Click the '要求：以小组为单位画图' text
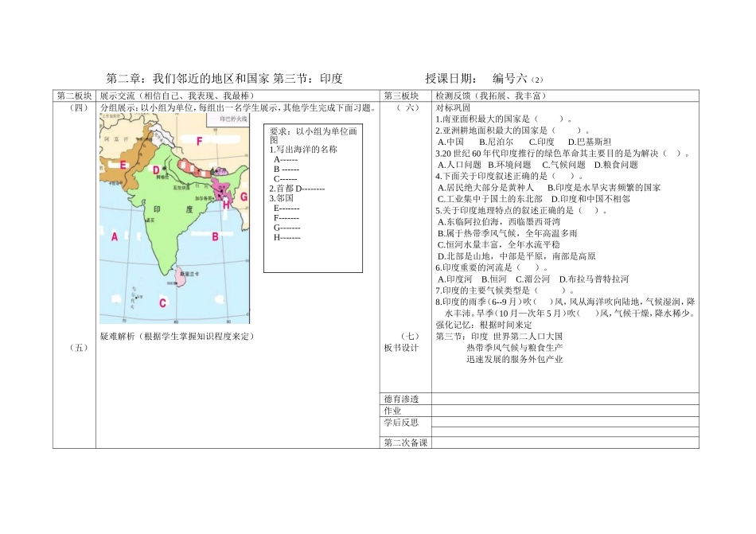The height and width of the screenshot is (534, 756). point(314,135)
